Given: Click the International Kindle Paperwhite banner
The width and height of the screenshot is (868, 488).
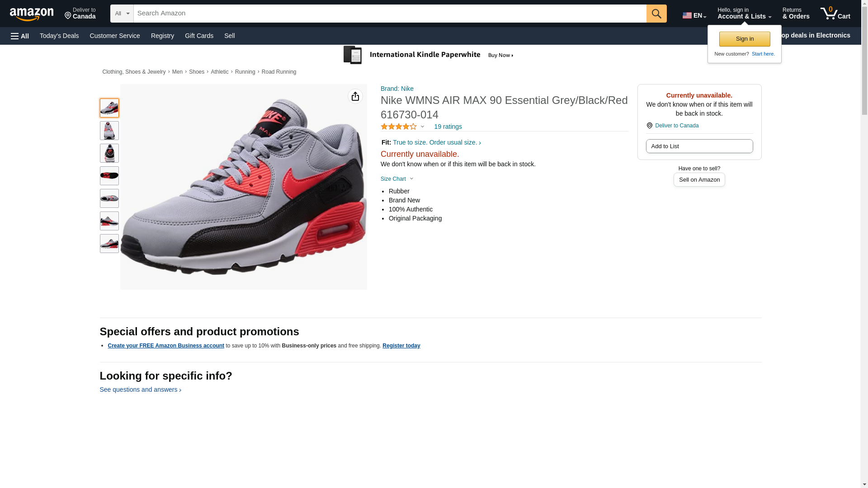Looking at the screenshot, I should [x=429, y=55].
